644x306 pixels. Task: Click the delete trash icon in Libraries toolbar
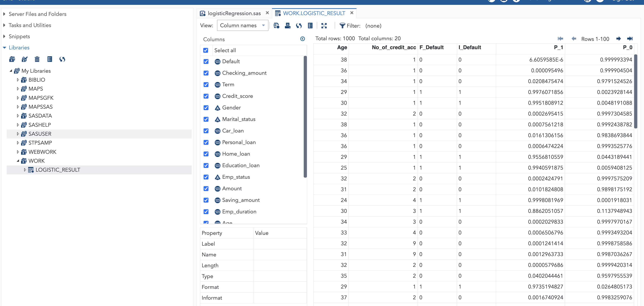[x=37, y=59]
